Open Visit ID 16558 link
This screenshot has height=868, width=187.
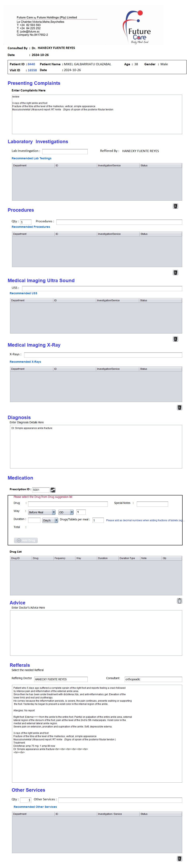pos(32,70)
